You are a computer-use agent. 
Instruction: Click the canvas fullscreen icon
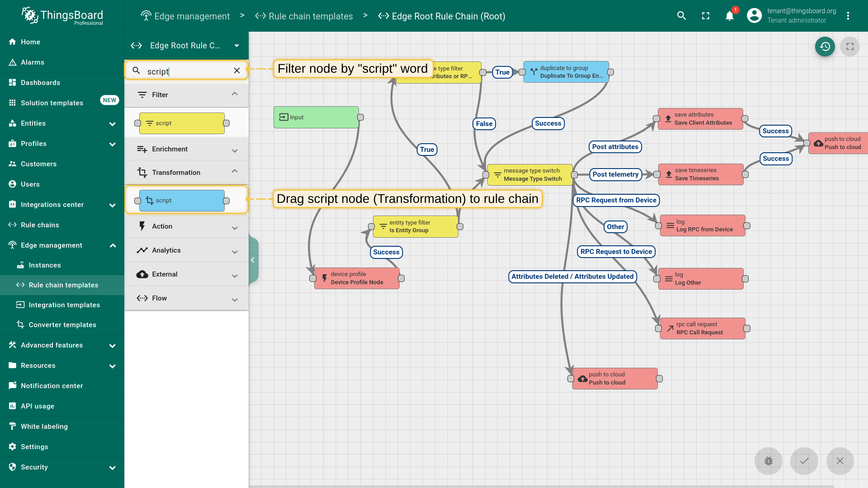tap(850, 47)
